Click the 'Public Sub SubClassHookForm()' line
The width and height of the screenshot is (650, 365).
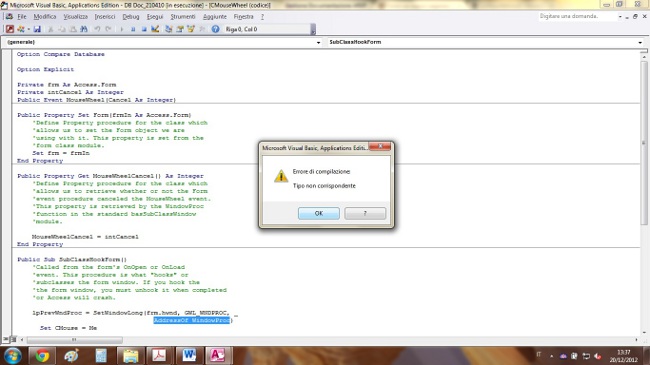click(72, 259)
